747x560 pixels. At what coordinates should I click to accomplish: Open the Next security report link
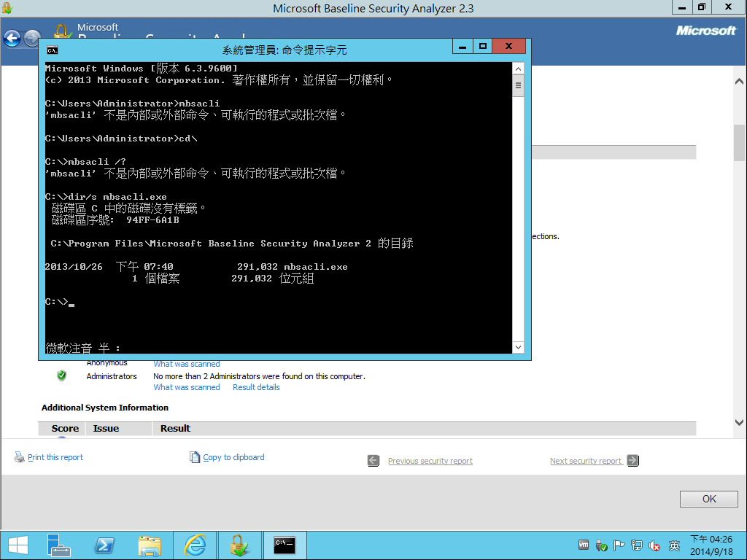pyautogui.click(x=586, y=461)
